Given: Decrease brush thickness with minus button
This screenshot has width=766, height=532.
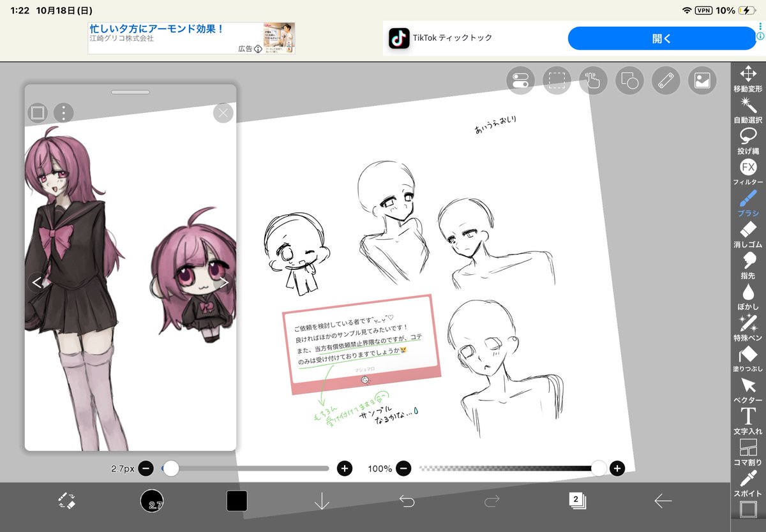Looking at the screenshot, I should point(146,469).
